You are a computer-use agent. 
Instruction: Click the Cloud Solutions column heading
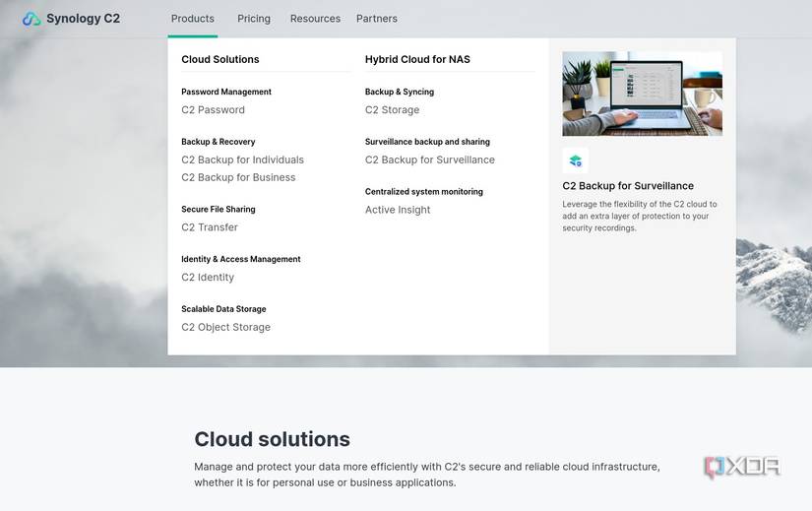220,59
